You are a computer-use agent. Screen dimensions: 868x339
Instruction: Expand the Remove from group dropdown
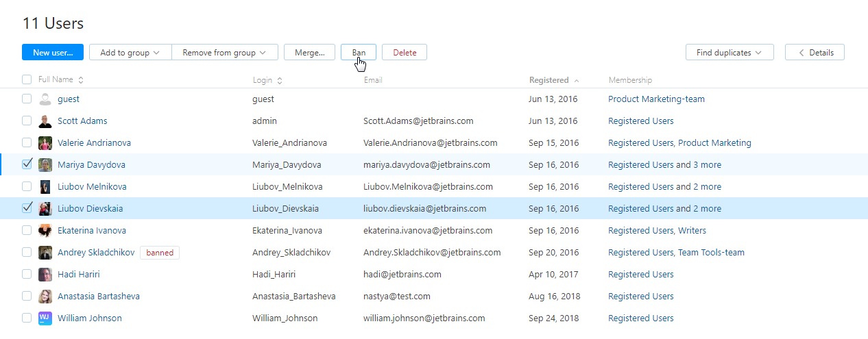(224, 53)
